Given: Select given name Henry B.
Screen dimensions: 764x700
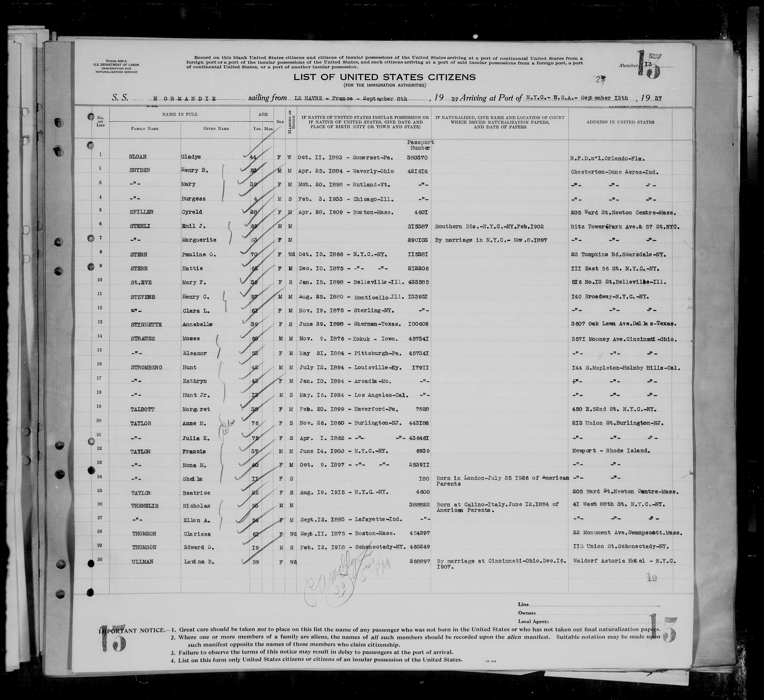Looking at the screenshot, I should click(x=194, y=170).
